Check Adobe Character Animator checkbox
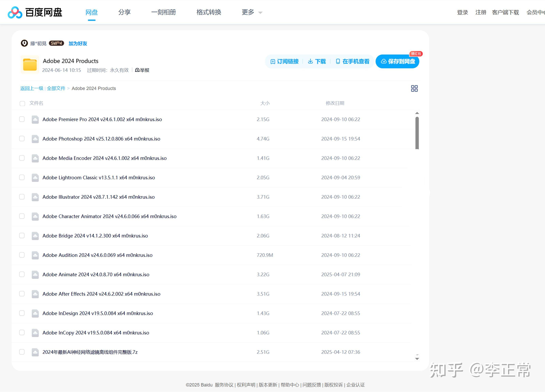Viewport: 545px width, 392px height. pos(22,216)
